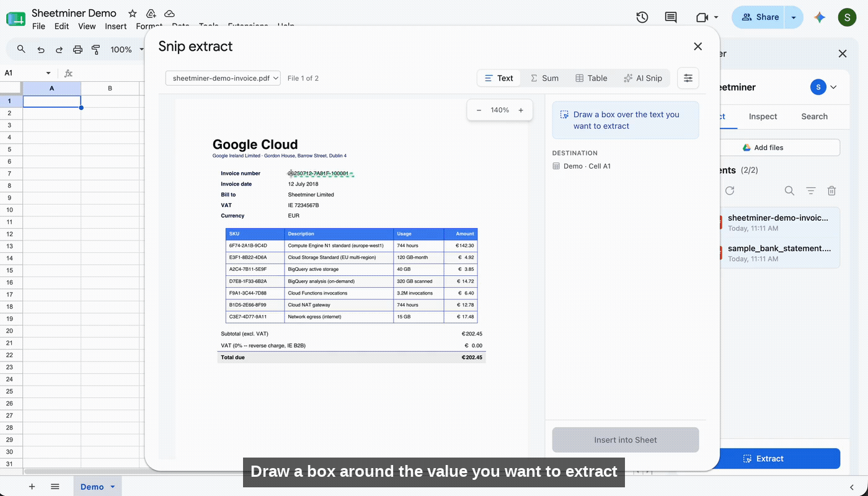Open the sheetminer-demo-invoice.pdf file dropdown
Viewport: 868px width, 496px height.
[223, 78]
